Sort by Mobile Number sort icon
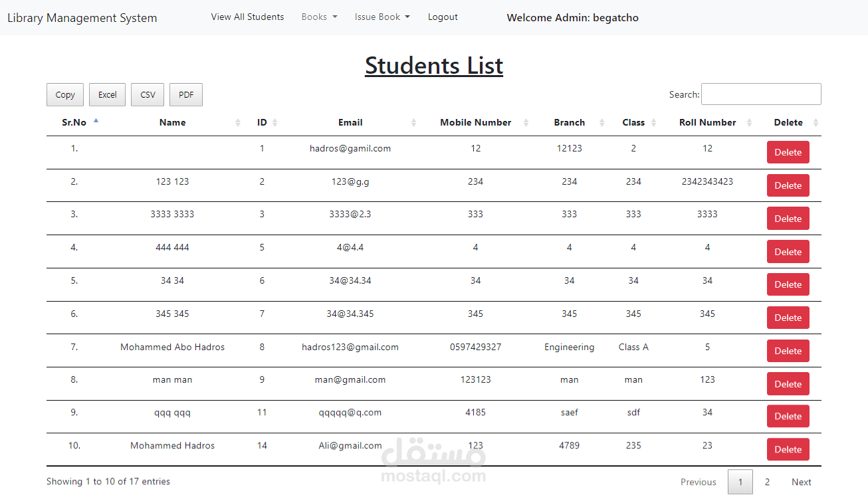This screenshot has height=495, width=868. [526, 123]
